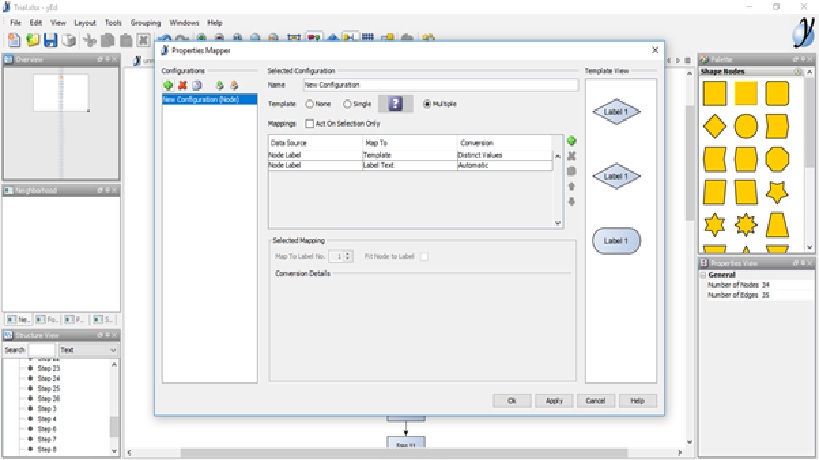Image resolution: width=819 pixels, height=460 pixels.
Task: Select Single template radio button
Action: pyautogui.click(x=347, y=104)
